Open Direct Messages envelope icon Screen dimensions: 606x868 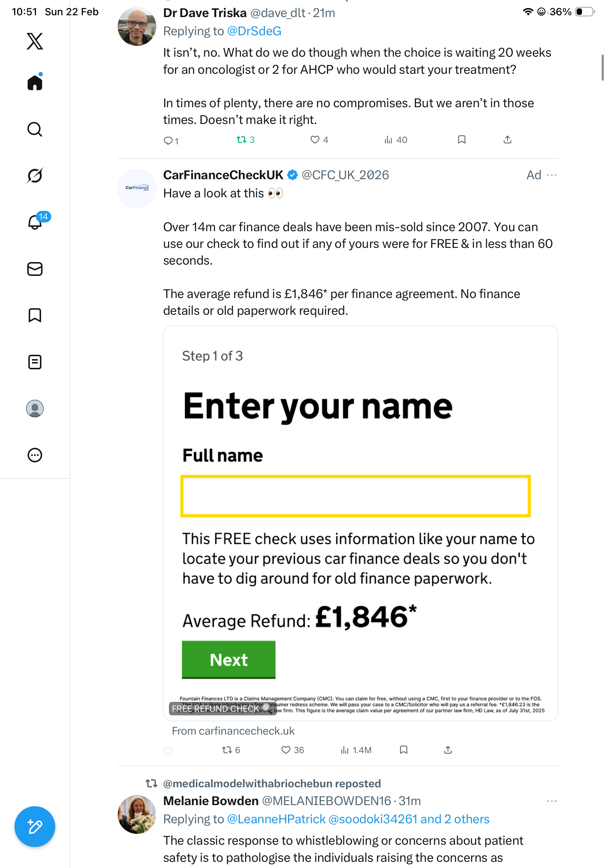pos(35,269)
